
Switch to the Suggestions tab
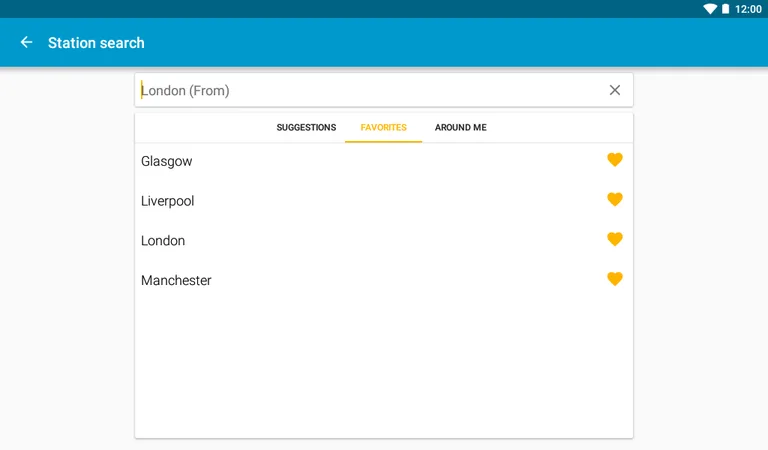coord(306,128)
